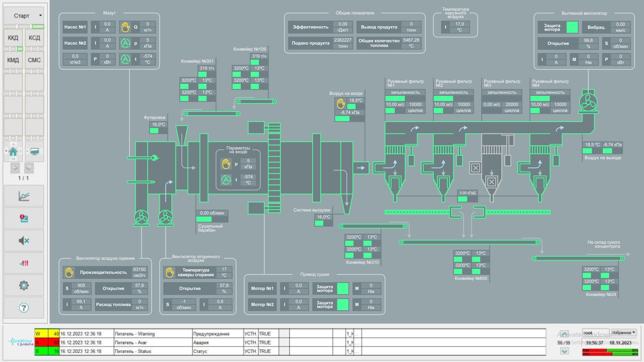Switch to the ККД section button
The image size is (644, 362).
click(x=13, y=38)
